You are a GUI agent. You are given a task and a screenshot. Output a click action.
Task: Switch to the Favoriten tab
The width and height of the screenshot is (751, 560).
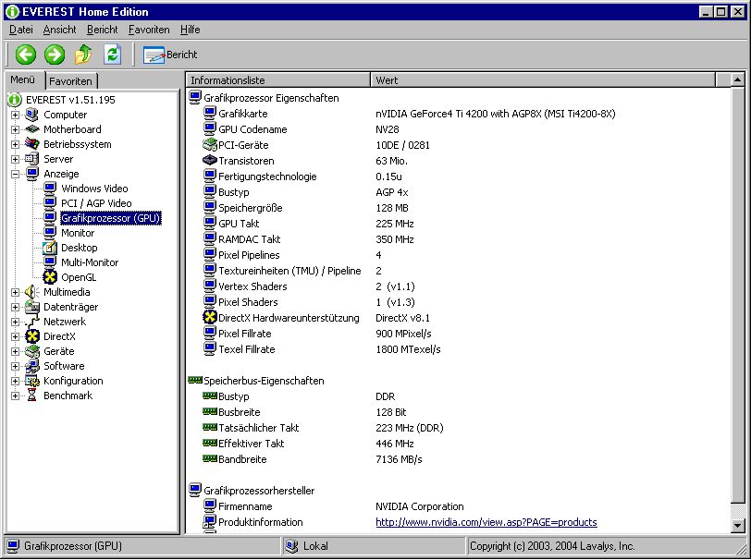pos(71,81)
